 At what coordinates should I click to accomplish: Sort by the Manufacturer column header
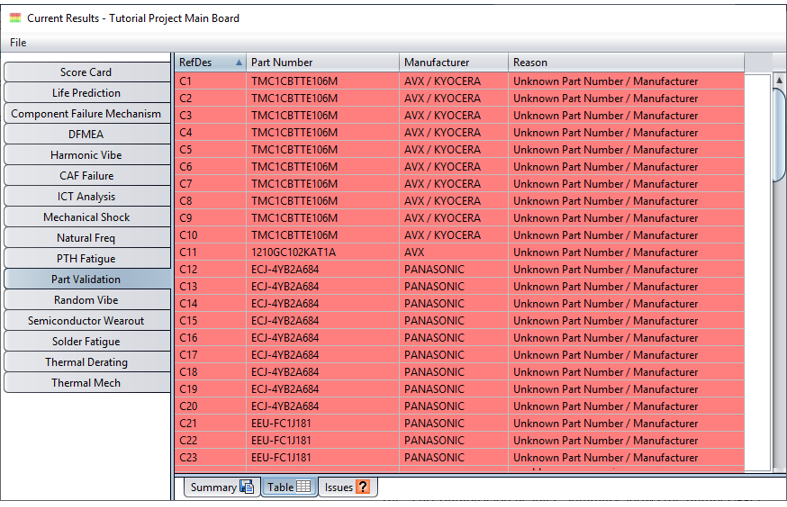pos(454,62)
